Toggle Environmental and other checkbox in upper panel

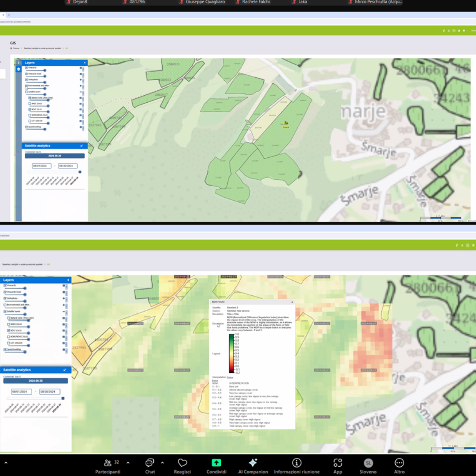[26, 86]
